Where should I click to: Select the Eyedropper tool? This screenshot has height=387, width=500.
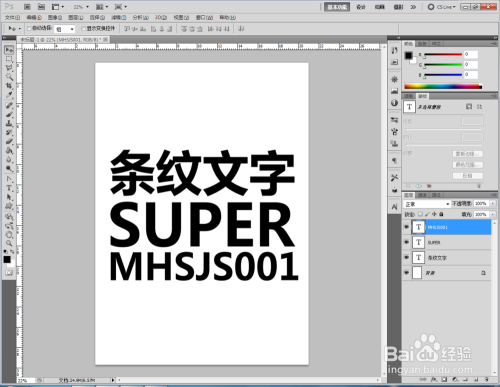click(9, 95)
